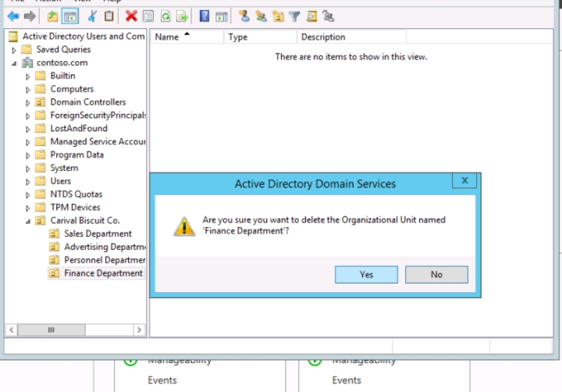Sort by the Type column header
This screenshot has width=562, height=392.
tap(261, 37)
